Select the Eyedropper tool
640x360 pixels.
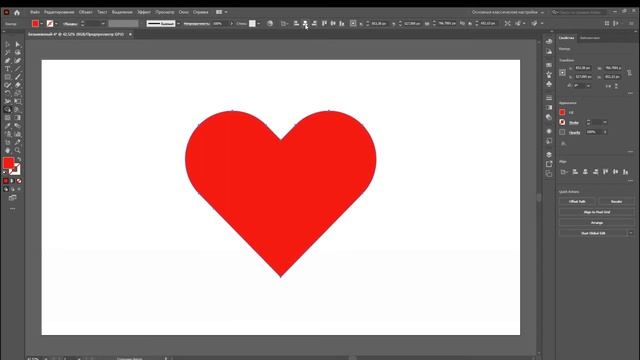(8, 126)
